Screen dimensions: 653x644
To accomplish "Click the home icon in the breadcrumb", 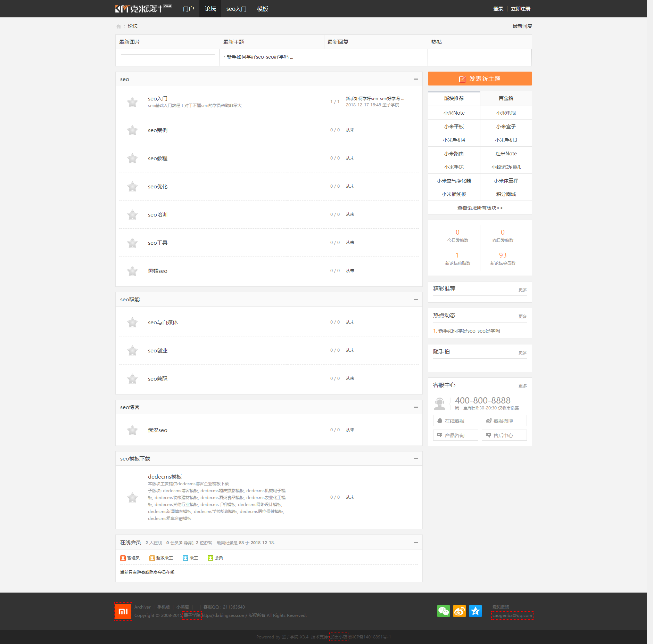I will pos(118,26).
